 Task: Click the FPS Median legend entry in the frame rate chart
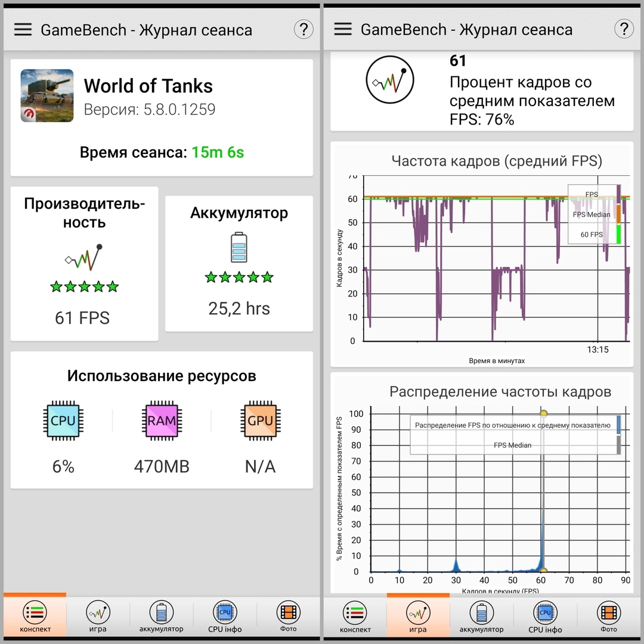592,215
